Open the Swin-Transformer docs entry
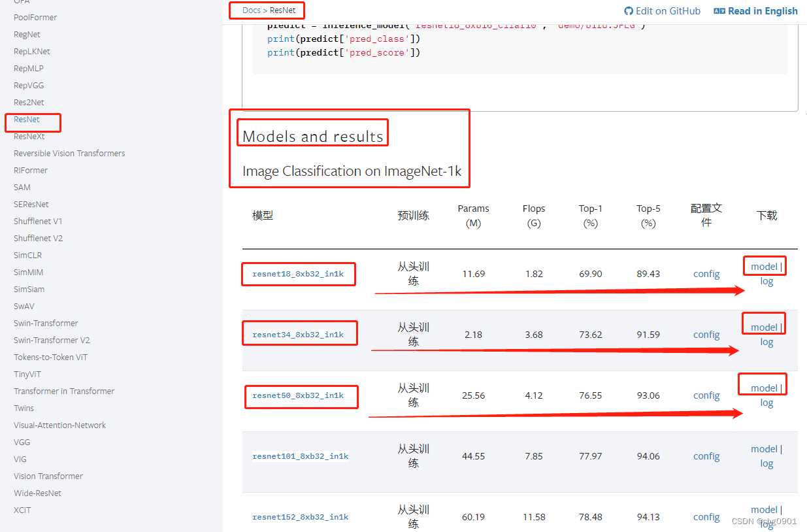 [46, 323]
